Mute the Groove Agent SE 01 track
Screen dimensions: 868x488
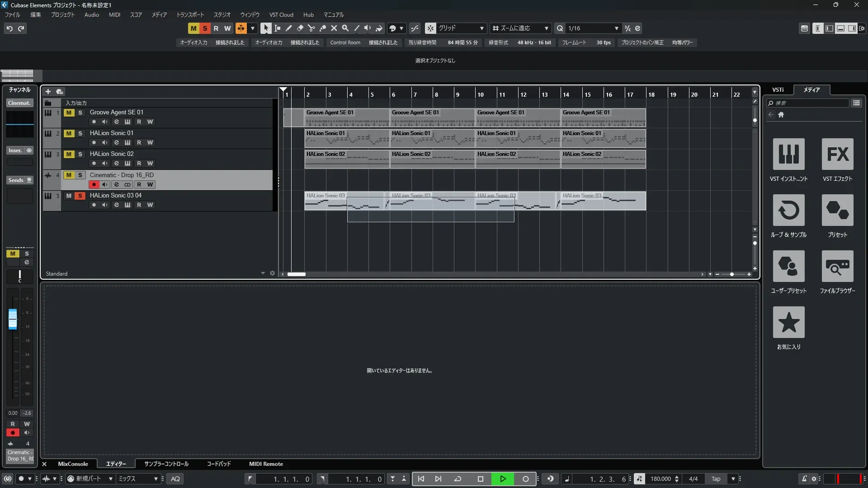[69, 113]
